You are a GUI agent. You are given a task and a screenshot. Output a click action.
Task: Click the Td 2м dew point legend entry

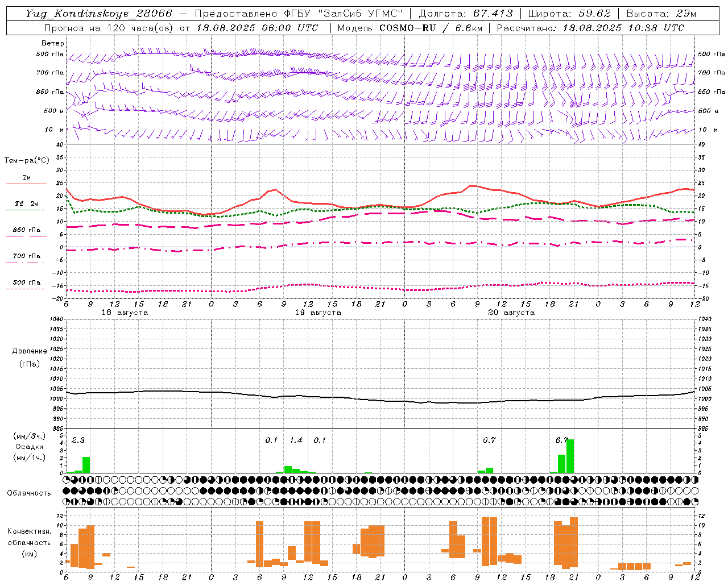[26, 203]
